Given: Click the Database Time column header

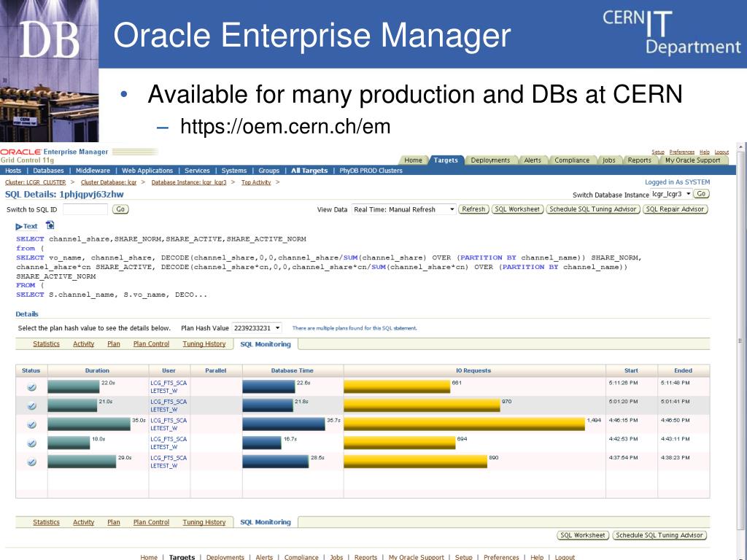Looking at the screenshot, I should 292,370.
